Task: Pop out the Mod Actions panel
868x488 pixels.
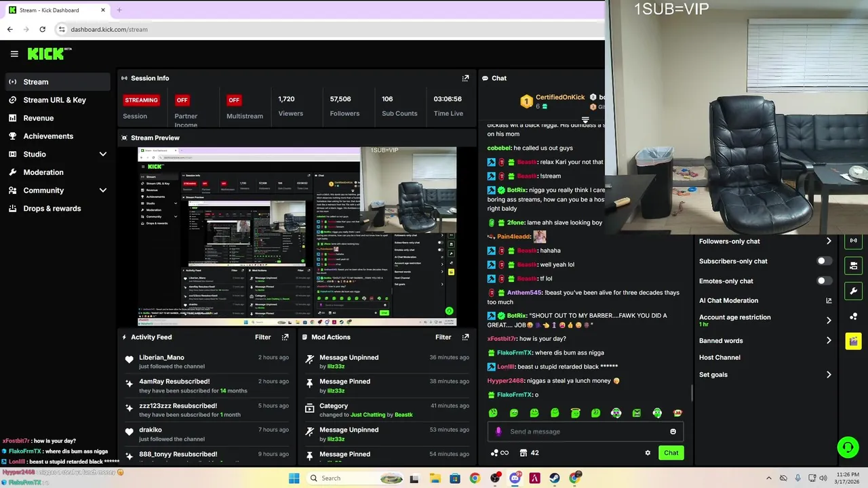Action: pyautogui.click(x=465, y=337)
